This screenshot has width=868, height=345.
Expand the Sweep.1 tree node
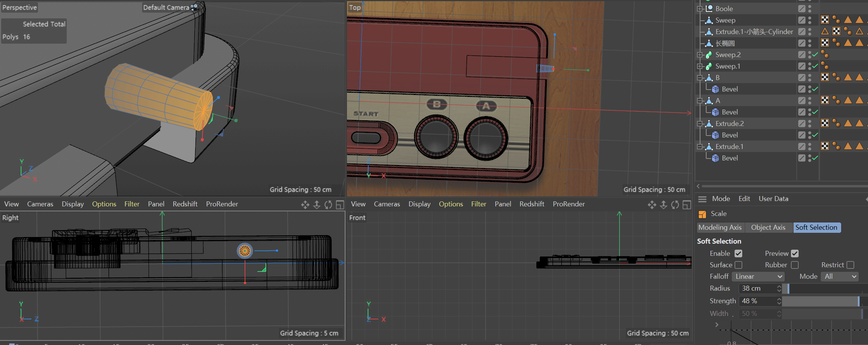pos(700,66)
